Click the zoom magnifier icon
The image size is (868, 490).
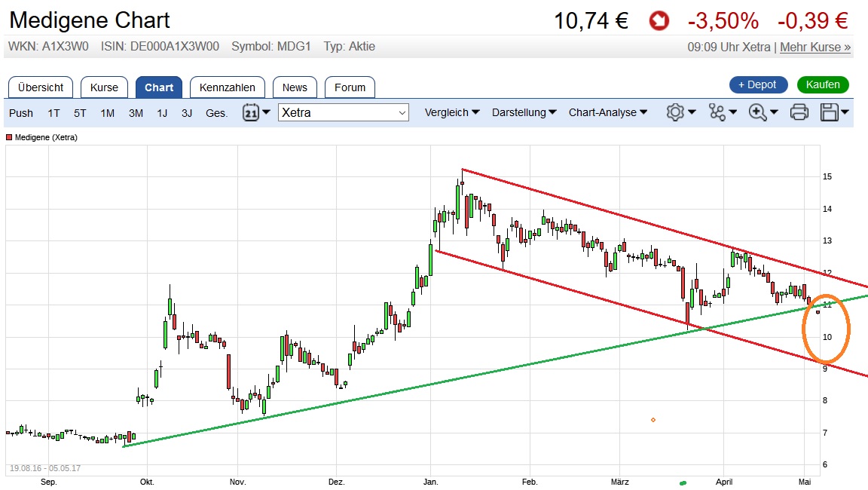coord(757,112)
